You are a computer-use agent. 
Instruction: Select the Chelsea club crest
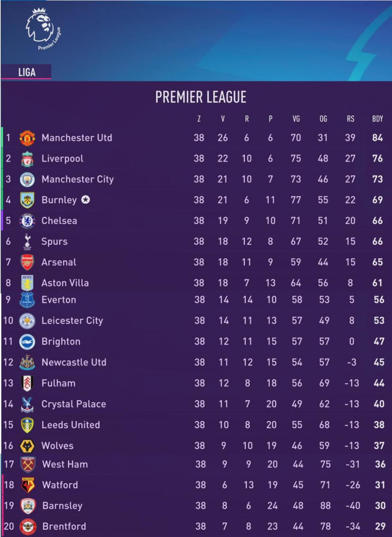(27, 221)
